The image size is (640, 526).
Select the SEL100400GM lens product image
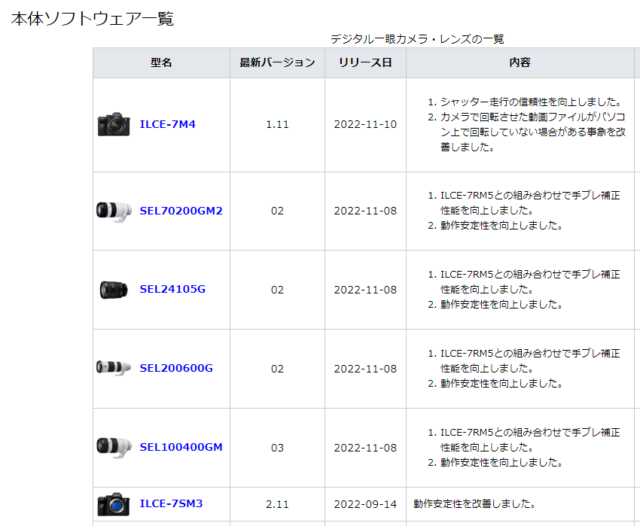[114, 447]
